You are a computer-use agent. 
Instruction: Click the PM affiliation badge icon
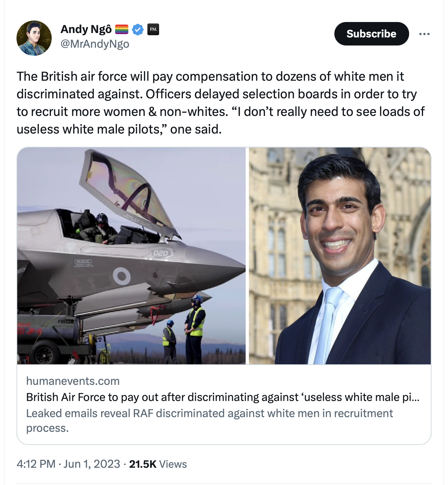point(153,29)
